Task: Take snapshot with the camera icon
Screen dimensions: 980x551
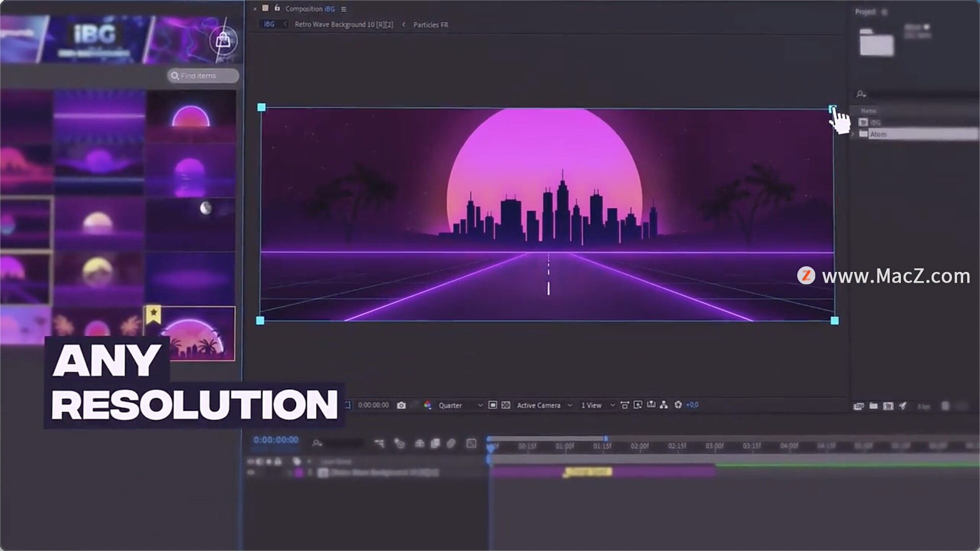Action: (401, 405)
